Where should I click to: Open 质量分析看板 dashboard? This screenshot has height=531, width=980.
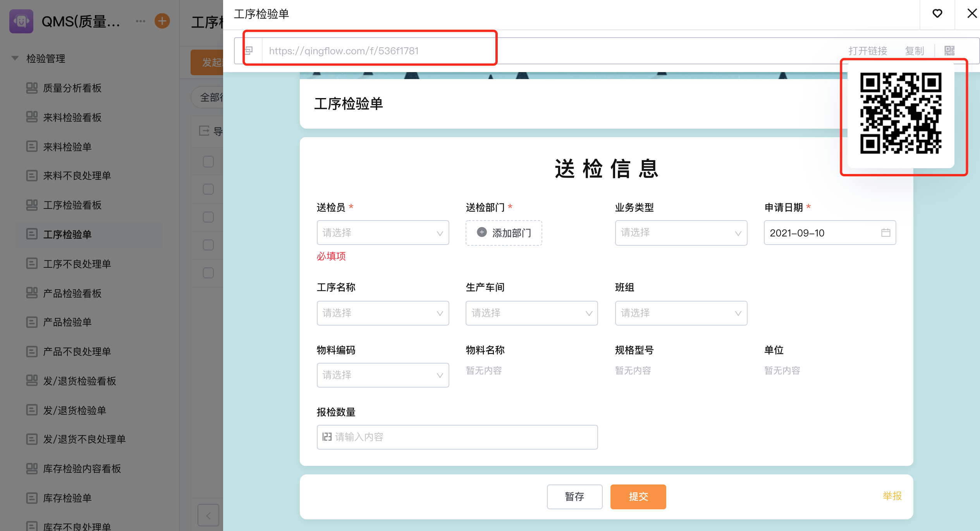[x=72, y=88]
